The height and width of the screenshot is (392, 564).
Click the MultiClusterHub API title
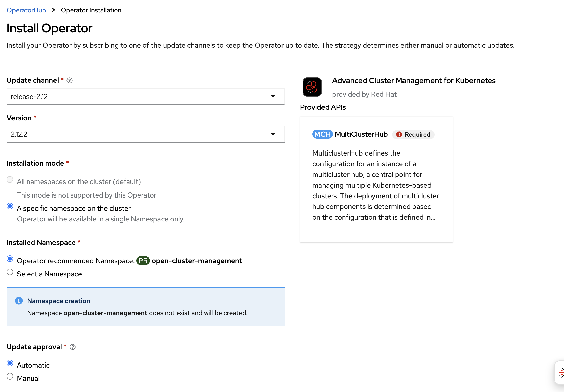tap(361, 134)
